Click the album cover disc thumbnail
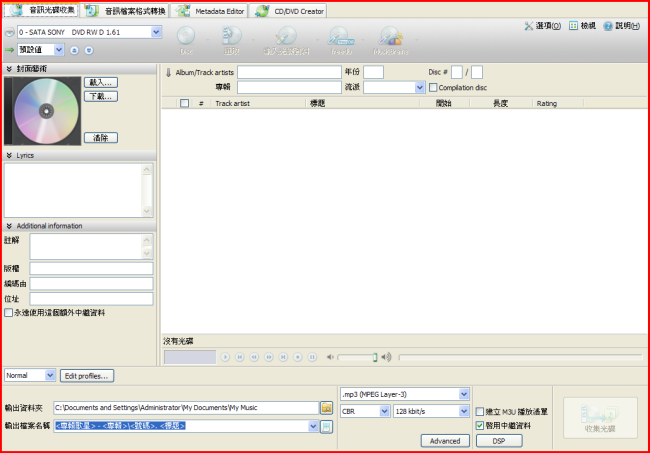Screen dimensions: 650x453 pos(40,112)
